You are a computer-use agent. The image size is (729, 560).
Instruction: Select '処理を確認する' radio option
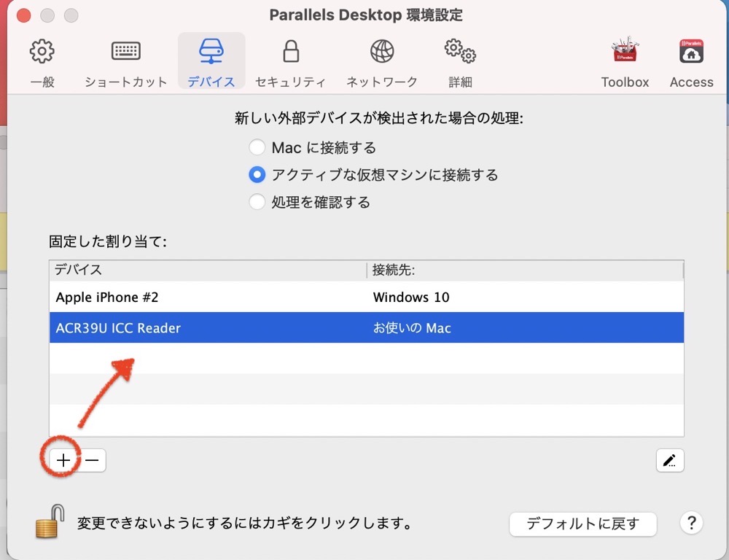coord(257,202)
